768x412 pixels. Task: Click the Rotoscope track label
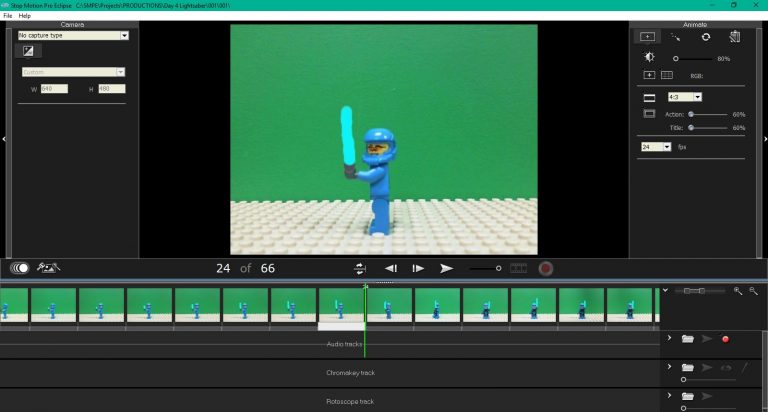pos(350,401)
